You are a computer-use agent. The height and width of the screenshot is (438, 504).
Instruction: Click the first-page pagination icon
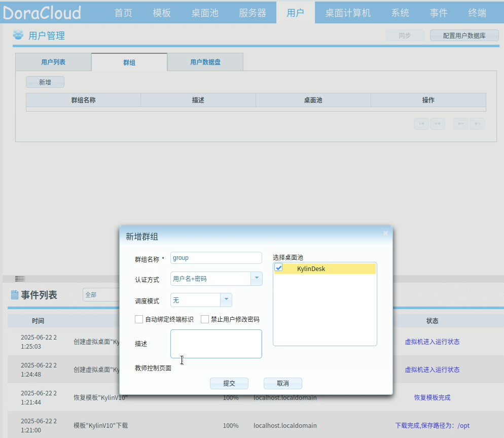pyautogui.click(x=421, y=123)
